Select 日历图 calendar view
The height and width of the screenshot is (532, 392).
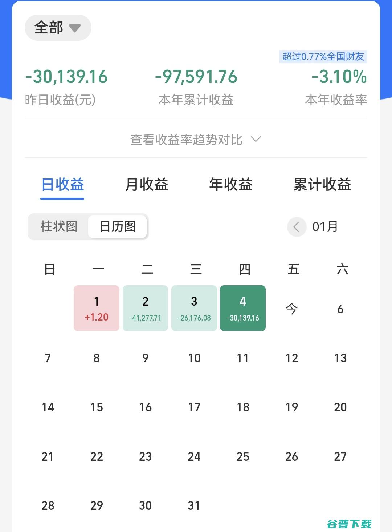[x=118, y=226]
